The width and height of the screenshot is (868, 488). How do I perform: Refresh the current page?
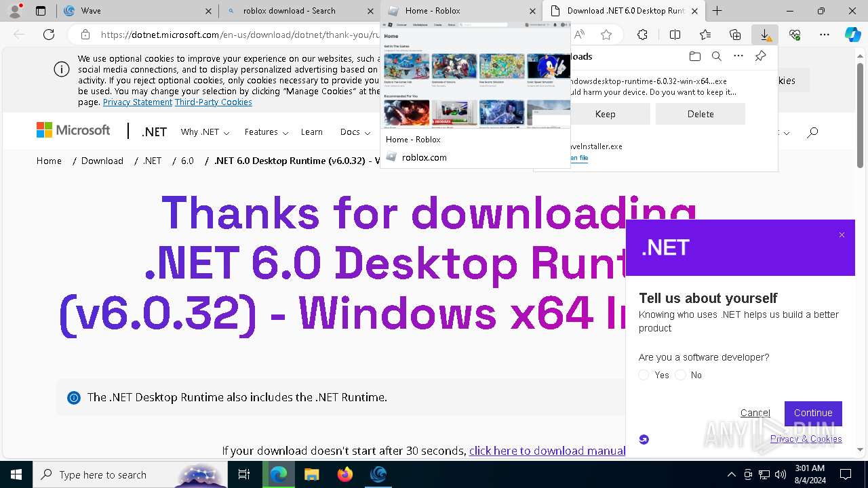point(49,35)
